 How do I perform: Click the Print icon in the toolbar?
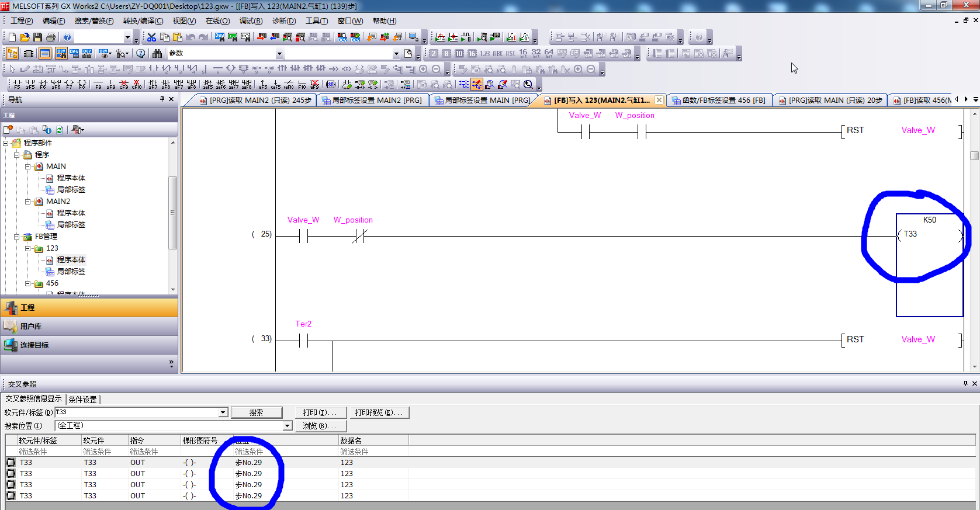(51, 37)
